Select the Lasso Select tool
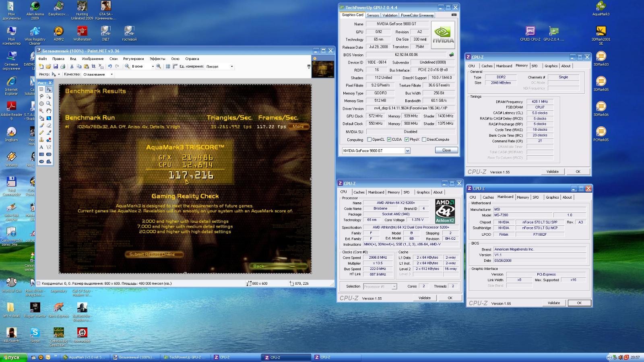The height and width of the screenshot is (362, 644). coord(41,96)
